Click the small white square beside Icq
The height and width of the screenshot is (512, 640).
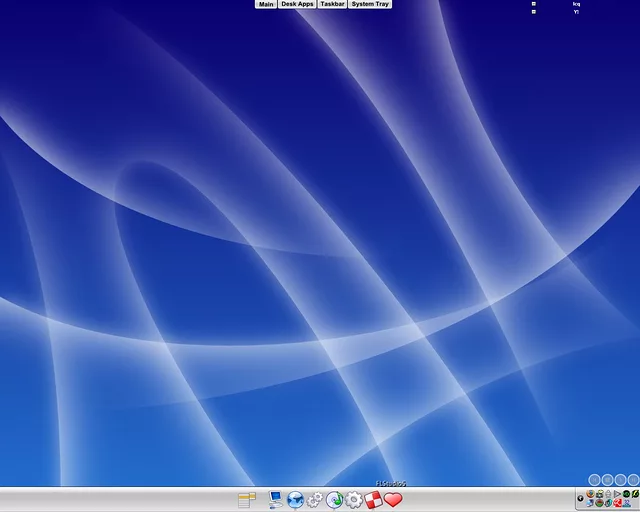click(x=533, y=4)
